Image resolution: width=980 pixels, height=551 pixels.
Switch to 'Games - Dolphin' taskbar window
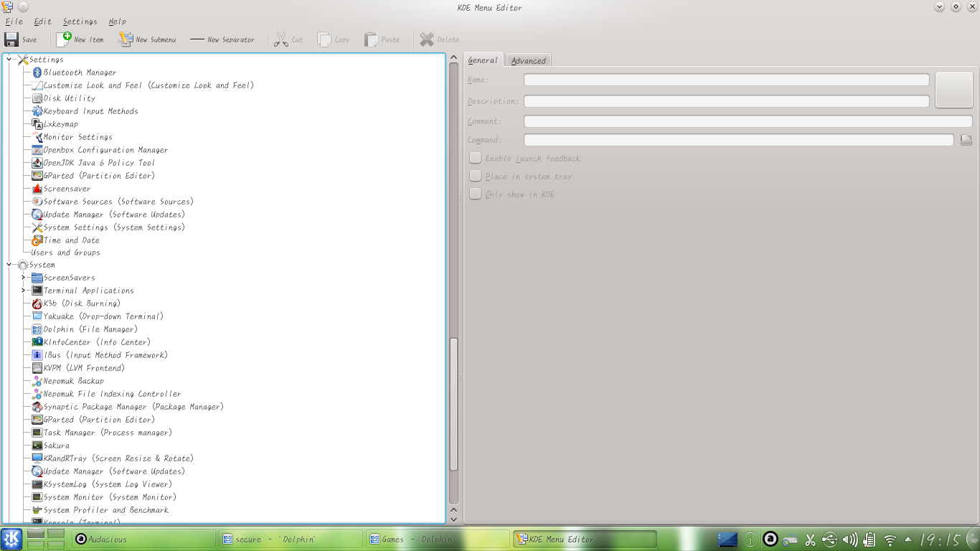[438, 539]
